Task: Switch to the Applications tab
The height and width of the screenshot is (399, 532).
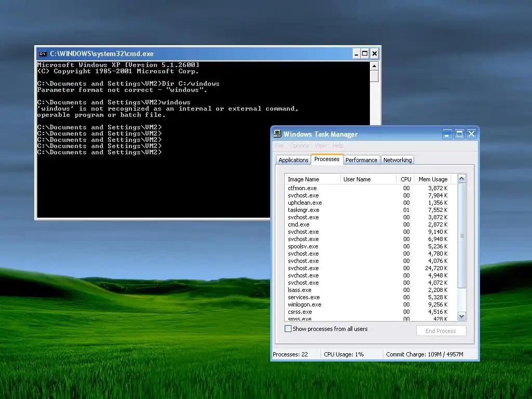Action: coord(293,160)
